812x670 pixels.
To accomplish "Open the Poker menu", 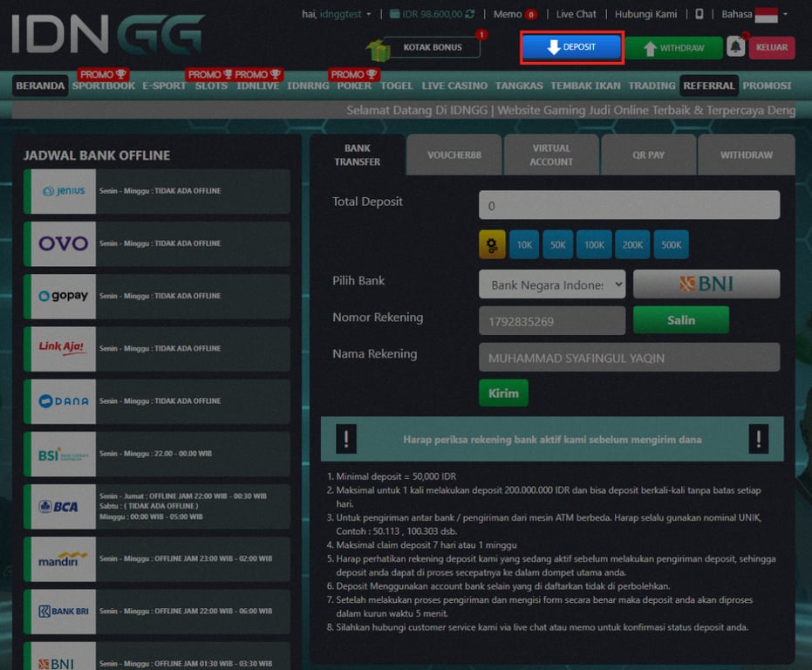I will coord(354,86).
